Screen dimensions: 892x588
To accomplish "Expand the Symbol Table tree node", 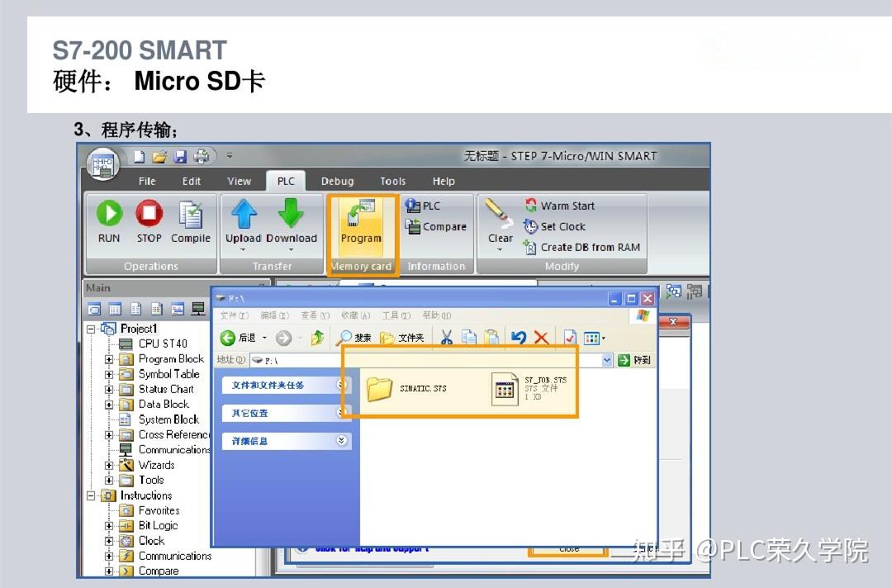I will [109, 375].
